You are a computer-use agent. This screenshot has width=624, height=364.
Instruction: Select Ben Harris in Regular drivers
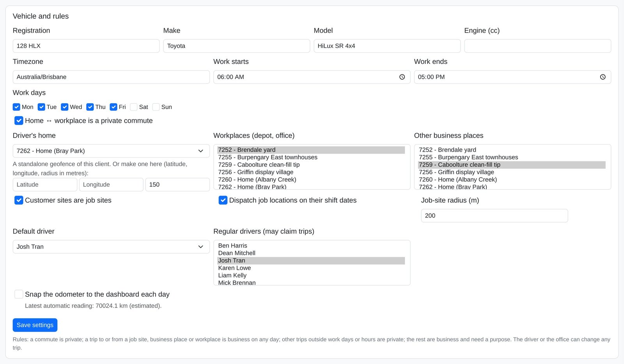(x=311, y=246)
